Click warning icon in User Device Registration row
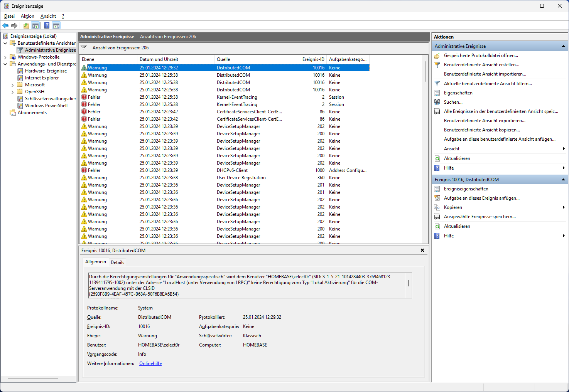The image size is (569, 392). 84,178
